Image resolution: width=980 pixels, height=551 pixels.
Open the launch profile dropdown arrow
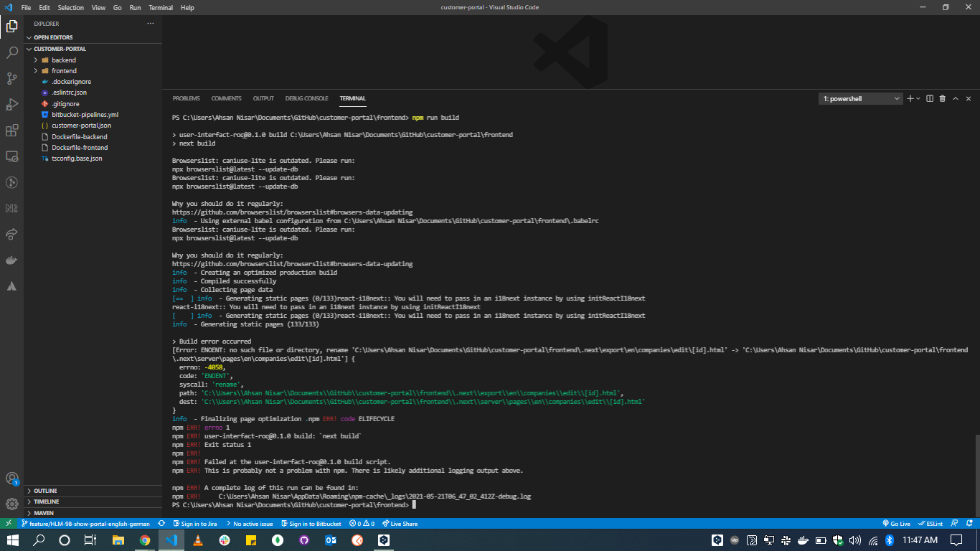coord(918,99)
